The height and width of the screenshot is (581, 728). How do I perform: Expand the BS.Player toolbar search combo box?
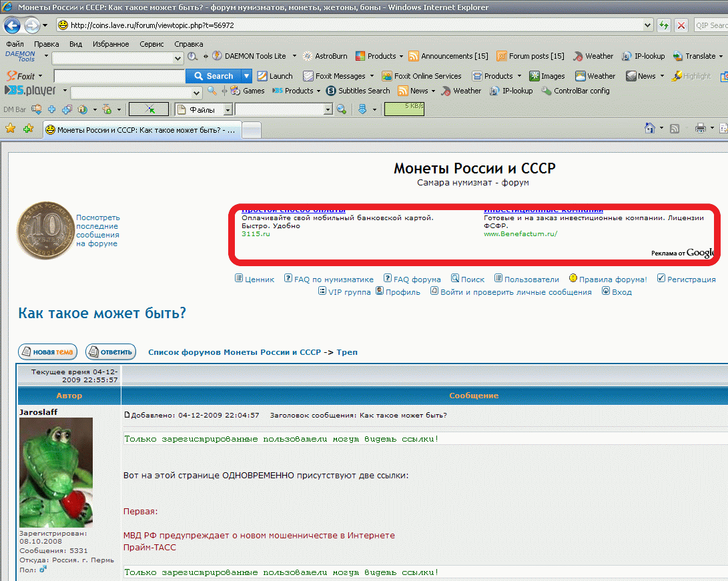pos(196,93)
